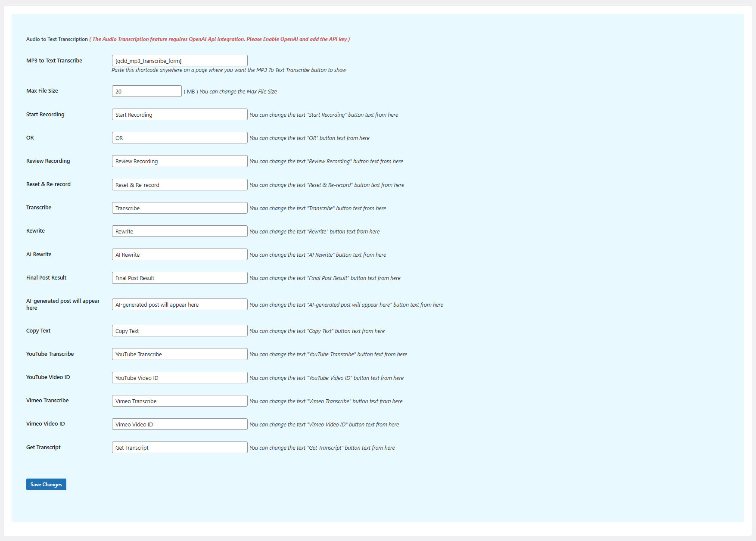Screen dimensions: 756x541
Task: Click the AI Rewrite input field
Action: tap(179, 255)
